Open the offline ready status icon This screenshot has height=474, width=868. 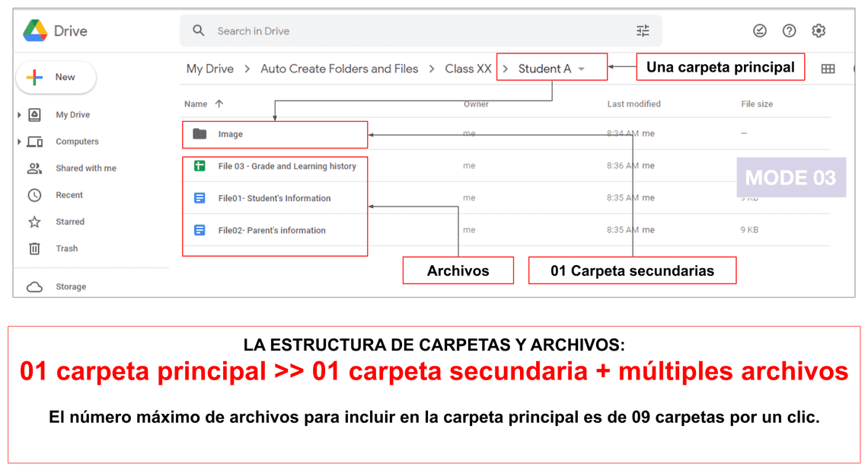[x=759, y=31]
